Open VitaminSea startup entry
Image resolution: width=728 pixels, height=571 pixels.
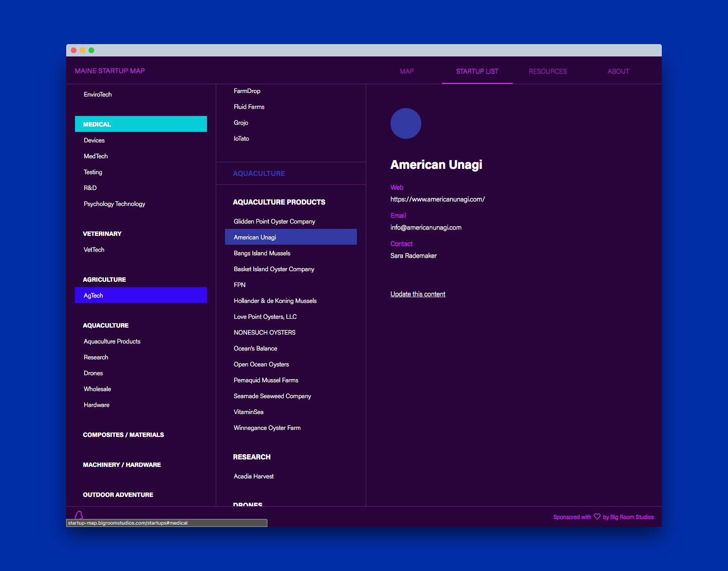[248, 412]
